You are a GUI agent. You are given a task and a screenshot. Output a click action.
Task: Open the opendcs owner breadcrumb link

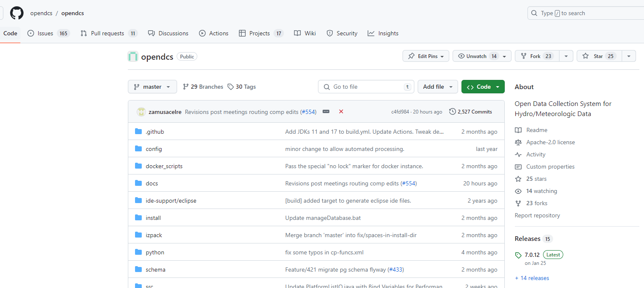click(x=41, y=13)
